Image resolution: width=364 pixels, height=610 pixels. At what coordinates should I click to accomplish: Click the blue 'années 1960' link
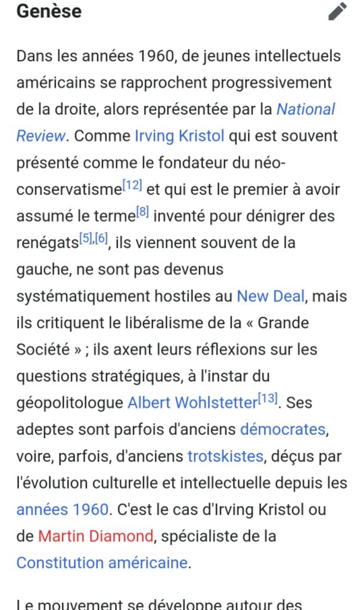(x=62, y=510)
